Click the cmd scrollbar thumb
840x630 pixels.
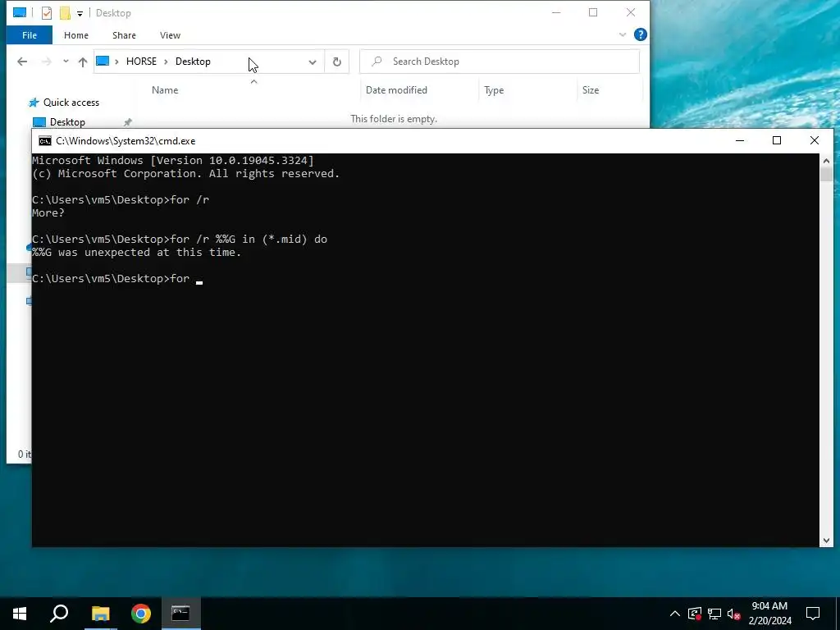tap(826, 175)
